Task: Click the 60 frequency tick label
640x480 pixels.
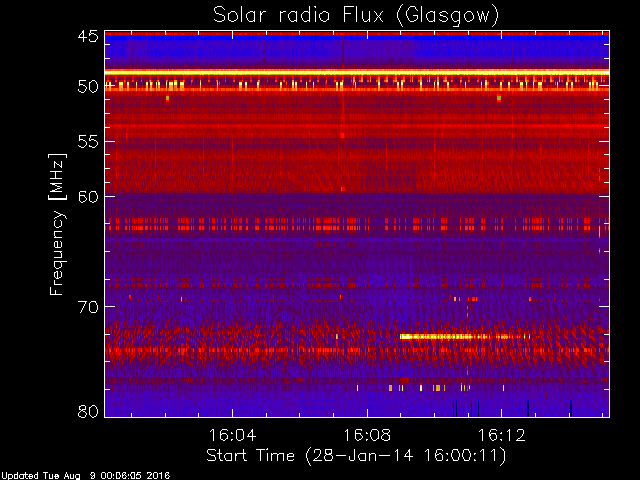Action: (88, 196)
